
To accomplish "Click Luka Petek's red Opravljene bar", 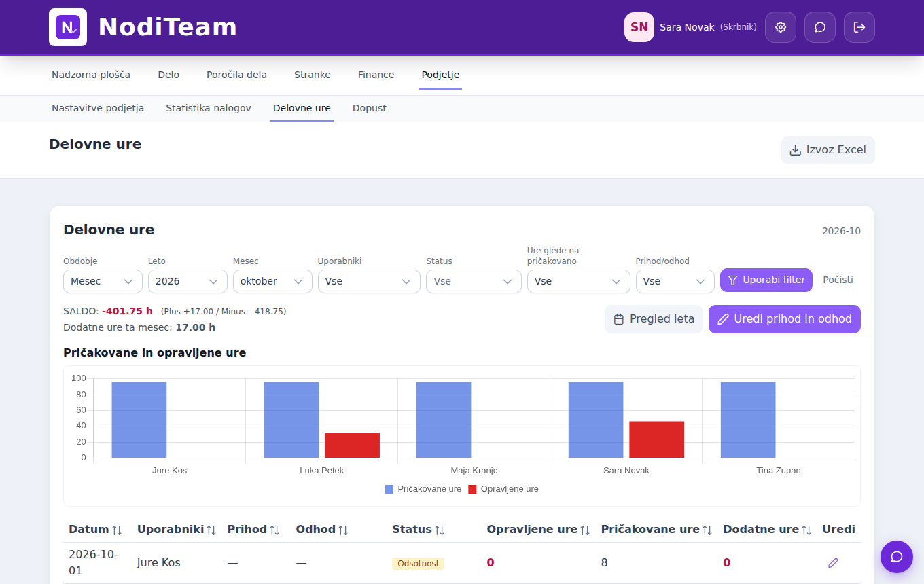I will point(352,445).
